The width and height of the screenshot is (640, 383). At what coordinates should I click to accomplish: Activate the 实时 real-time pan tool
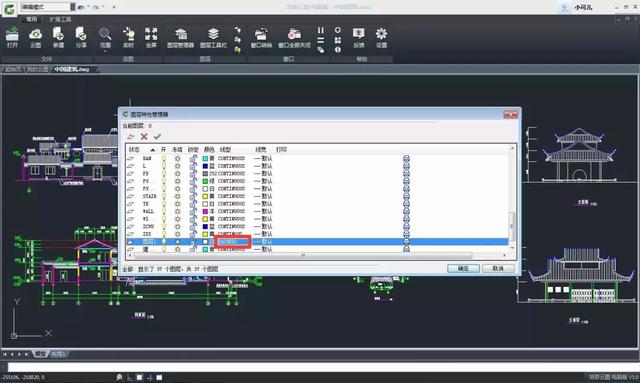click(128, 38)
